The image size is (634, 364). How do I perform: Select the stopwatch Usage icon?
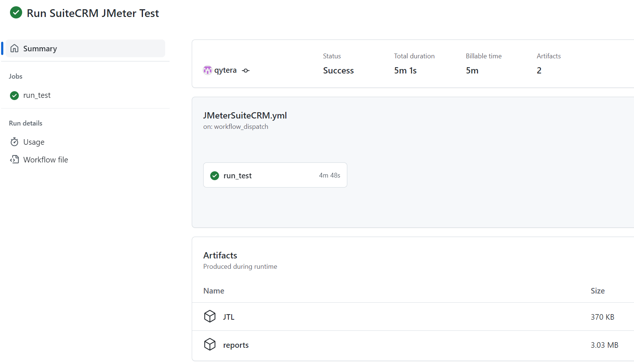point(14,142)
